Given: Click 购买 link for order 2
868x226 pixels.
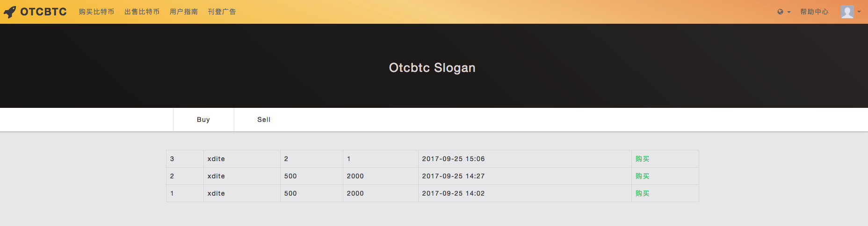Looking at the screenshot, I should (642, 176).
